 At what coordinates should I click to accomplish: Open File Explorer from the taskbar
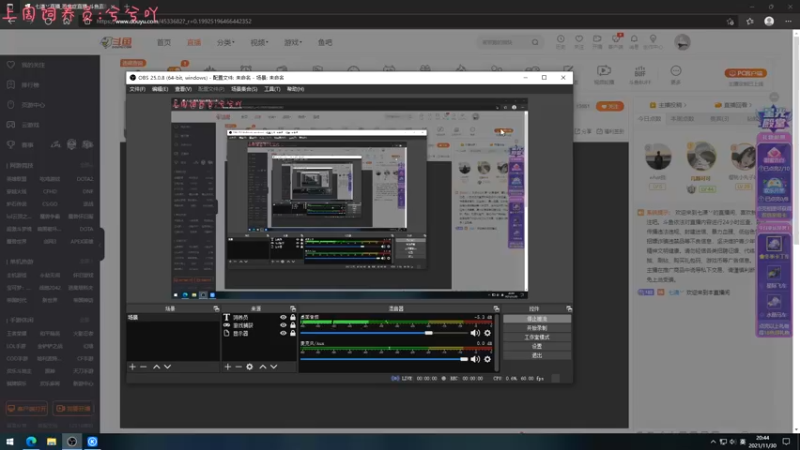[52, 442]
